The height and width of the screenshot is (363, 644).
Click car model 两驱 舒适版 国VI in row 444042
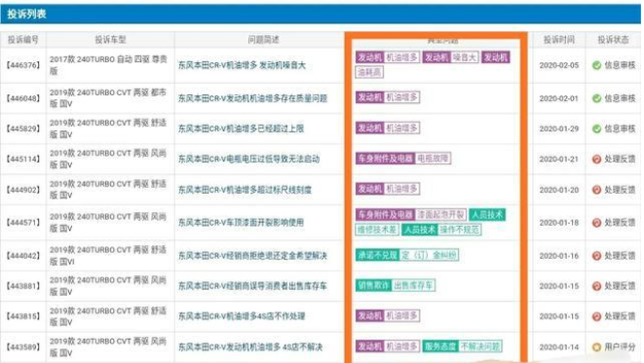108,256
